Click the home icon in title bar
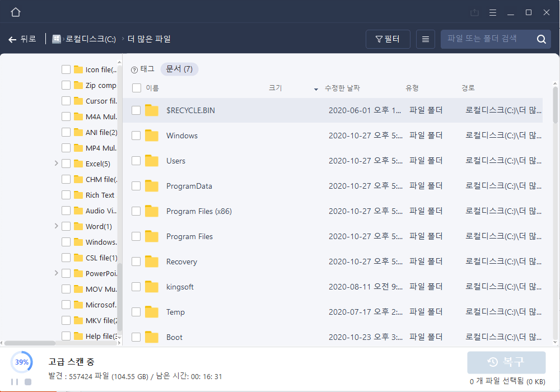The width and height of the screenshot is (560, 392). coord(16,12)
